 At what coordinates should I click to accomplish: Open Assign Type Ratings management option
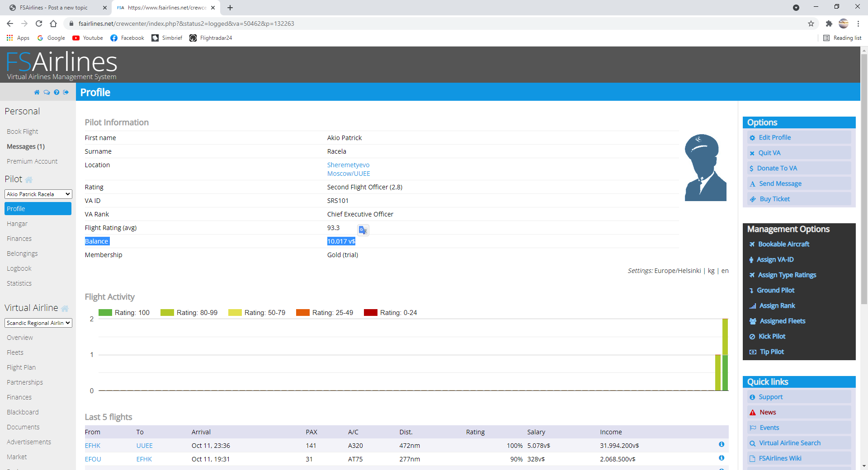tap(787, 275)
